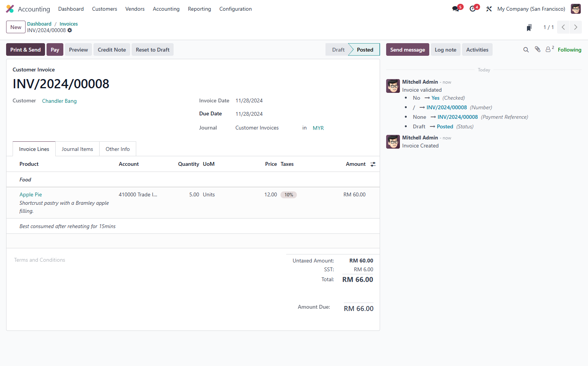
Task: Toggle the Following status
Action: [x=570, y=50]
